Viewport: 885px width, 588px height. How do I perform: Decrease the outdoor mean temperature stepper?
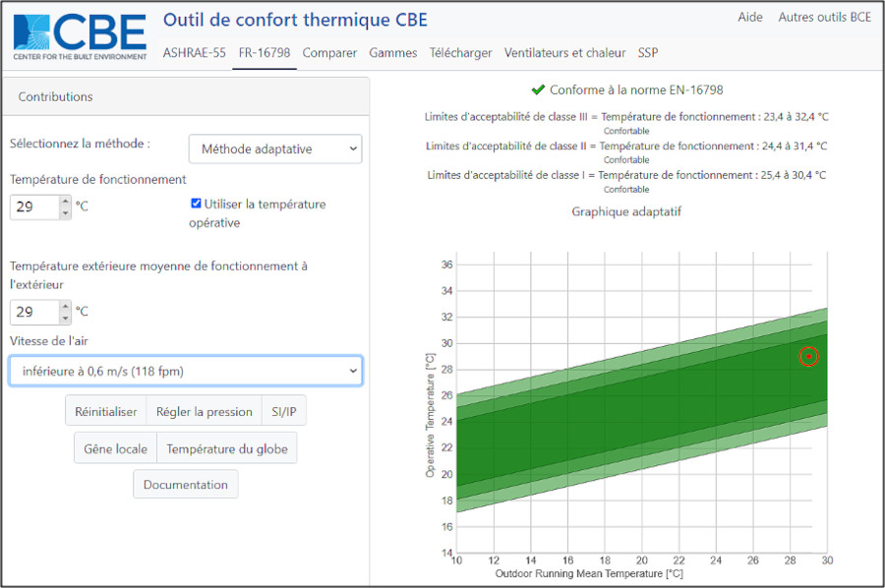(66, 319)
